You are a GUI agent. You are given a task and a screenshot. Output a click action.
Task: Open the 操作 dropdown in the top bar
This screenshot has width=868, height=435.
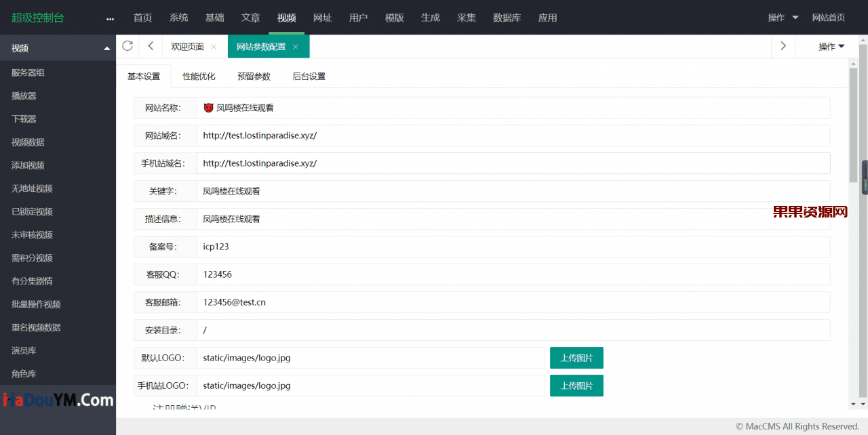(778, 17)
